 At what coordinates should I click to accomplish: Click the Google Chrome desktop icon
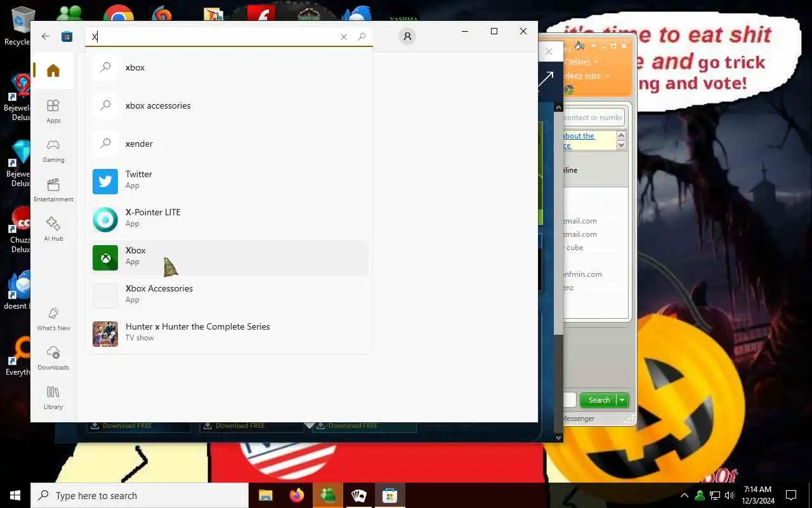[x=119, y=14]
